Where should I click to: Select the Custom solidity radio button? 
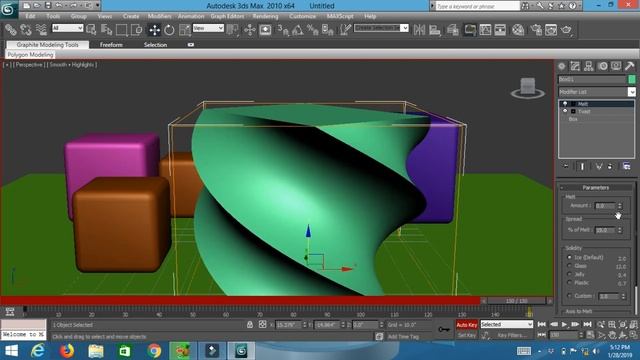click(x=569, y=296)
